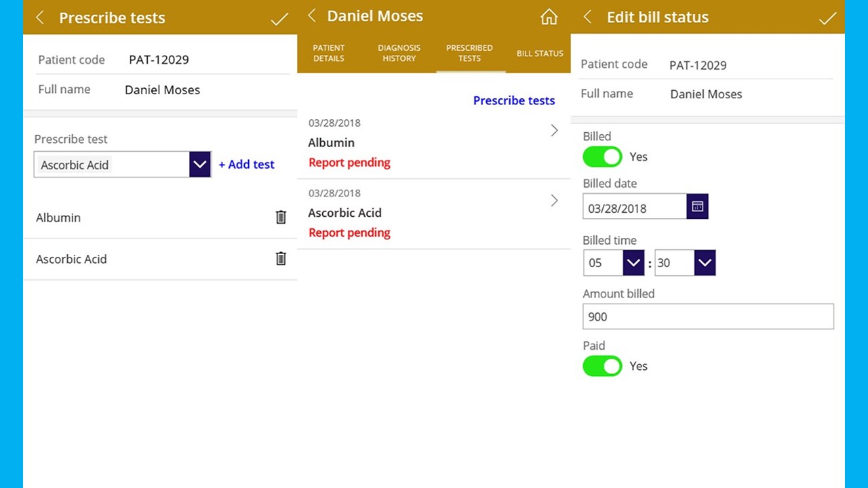Click Albumin entry in prescribed tests
868x488 pixels.
pos(434,144)
